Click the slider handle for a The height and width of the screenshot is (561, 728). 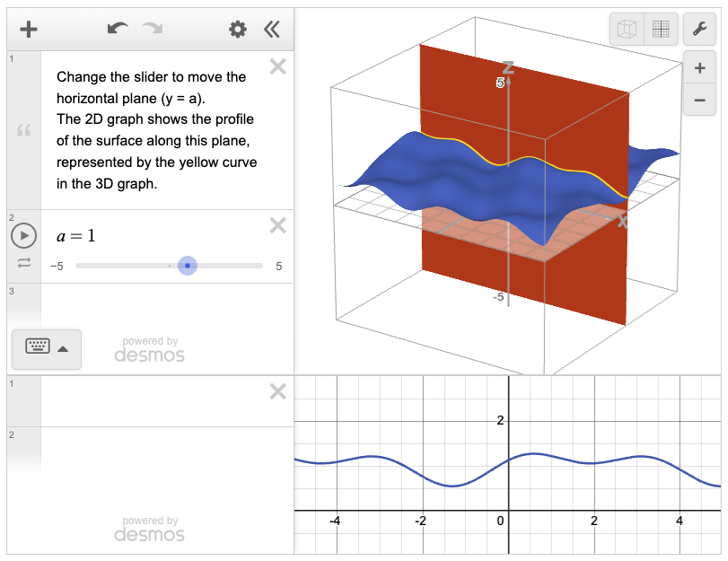click(187, 266)
